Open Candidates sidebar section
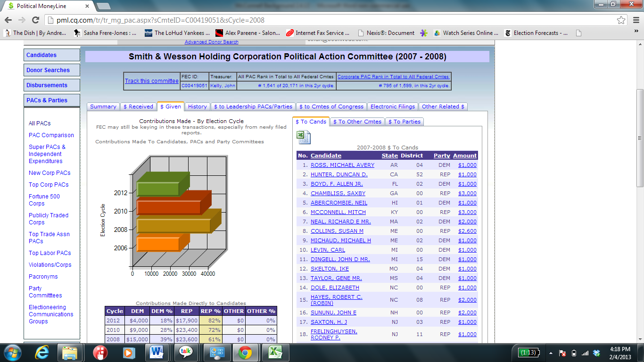The image size is (644, 362). 52,55
